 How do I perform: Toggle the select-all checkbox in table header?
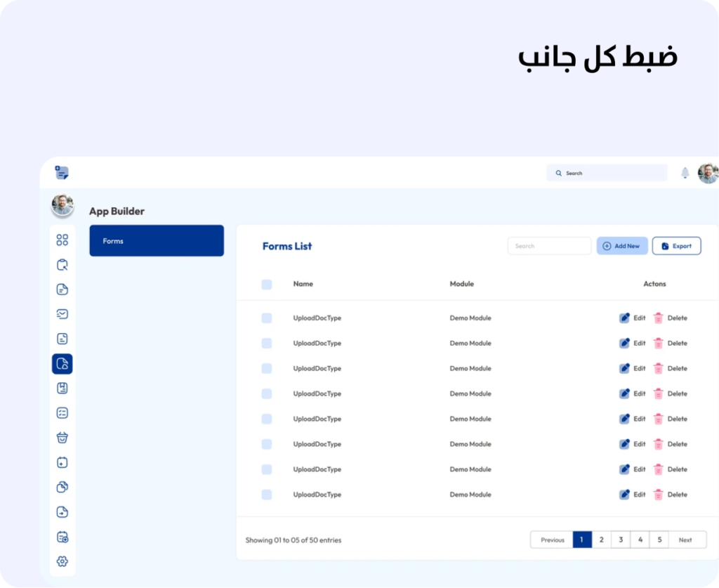point(267,285)
